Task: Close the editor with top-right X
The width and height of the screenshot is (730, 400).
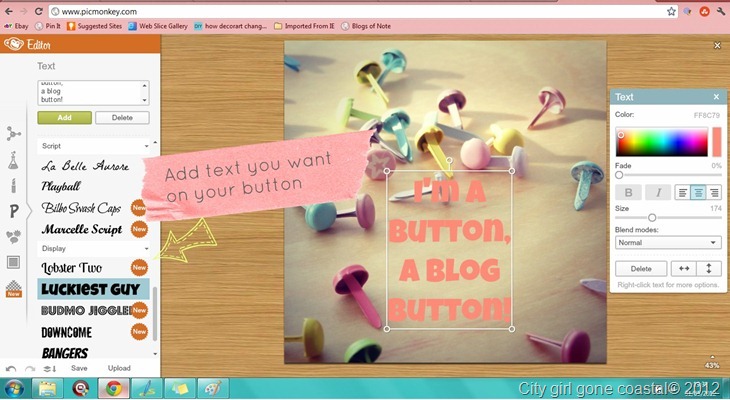Action: tap(717, 45)
